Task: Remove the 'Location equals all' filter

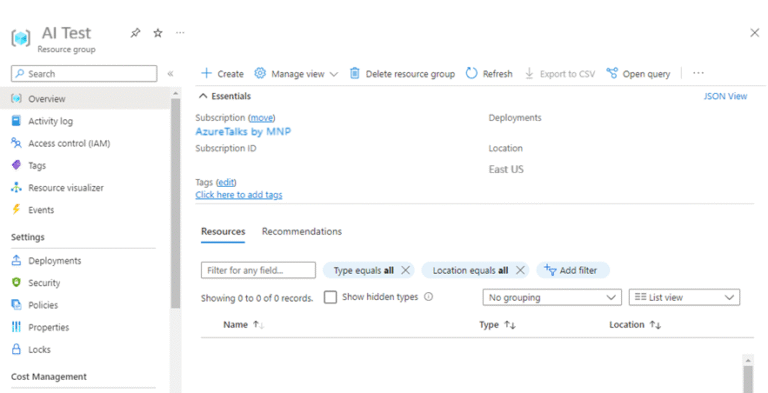Action: (x=520, y=270)
